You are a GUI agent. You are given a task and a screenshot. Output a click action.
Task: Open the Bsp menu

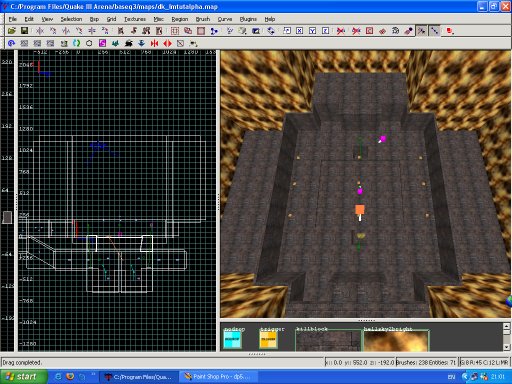(94, 19)
